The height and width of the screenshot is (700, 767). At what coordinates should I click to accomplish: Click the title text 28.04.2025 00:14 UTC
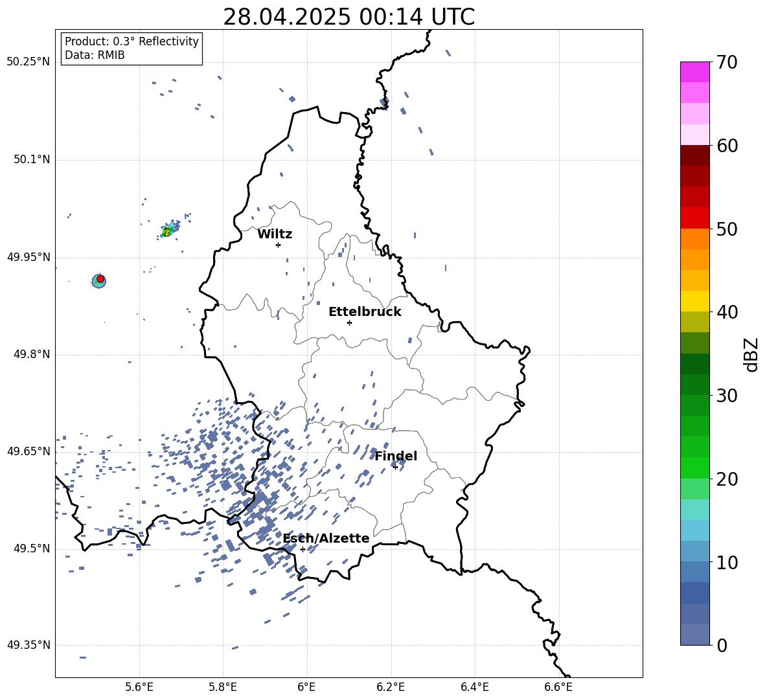pos(349,17)
